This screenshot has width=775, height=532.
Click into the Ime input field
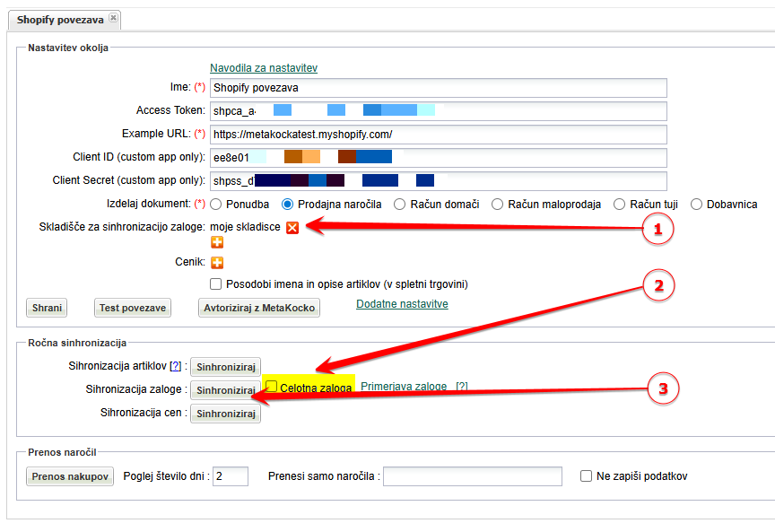point(439,88)
